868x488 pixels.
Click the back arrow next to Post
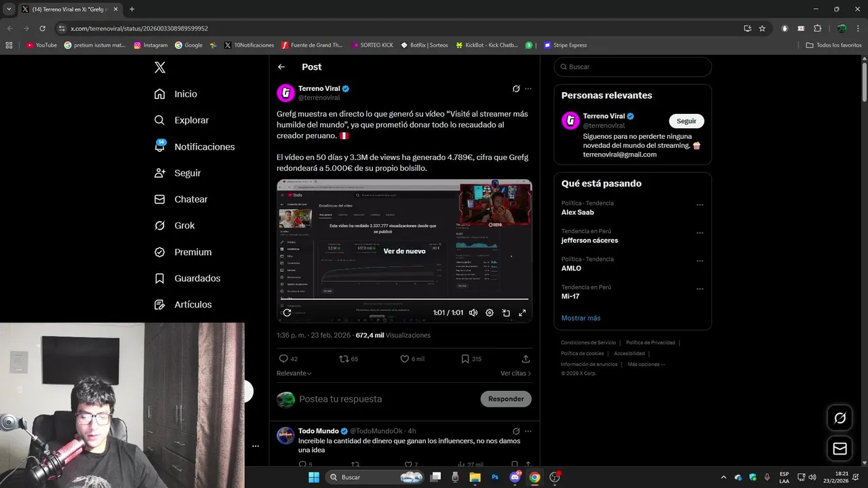281,67
